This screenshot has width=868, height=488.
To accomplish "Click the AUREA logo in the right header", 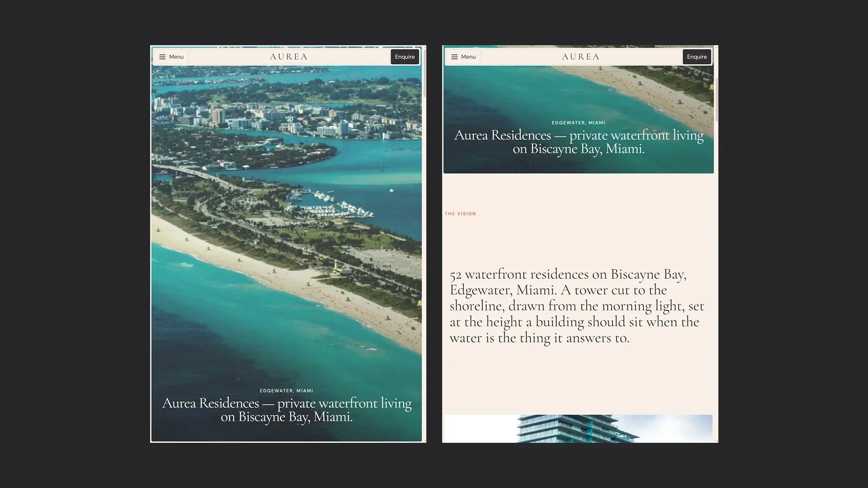I will click(x=580, y=57).
